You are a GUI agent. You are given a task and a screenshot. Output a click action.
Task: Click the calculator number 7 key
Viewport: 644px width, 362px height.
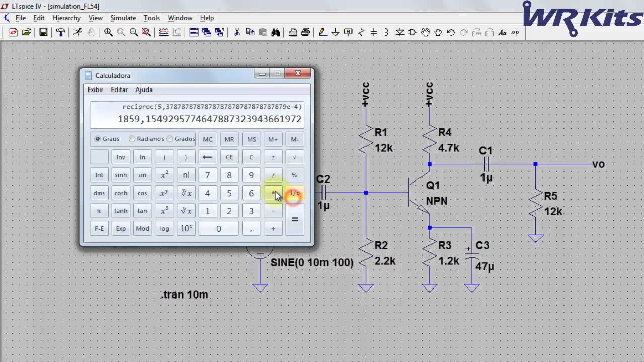(207, 175)
